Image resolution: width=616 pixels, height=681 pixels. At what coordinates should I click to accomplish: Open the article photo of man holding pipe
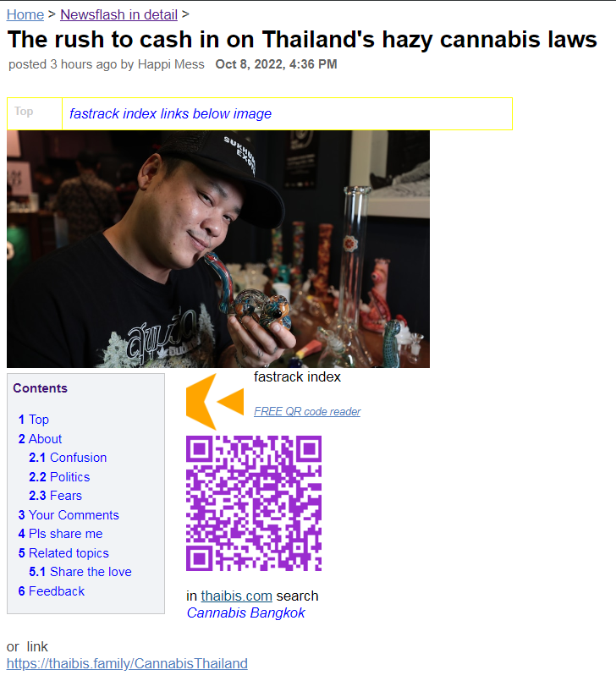pyautogui.click(x=218, y=249)
